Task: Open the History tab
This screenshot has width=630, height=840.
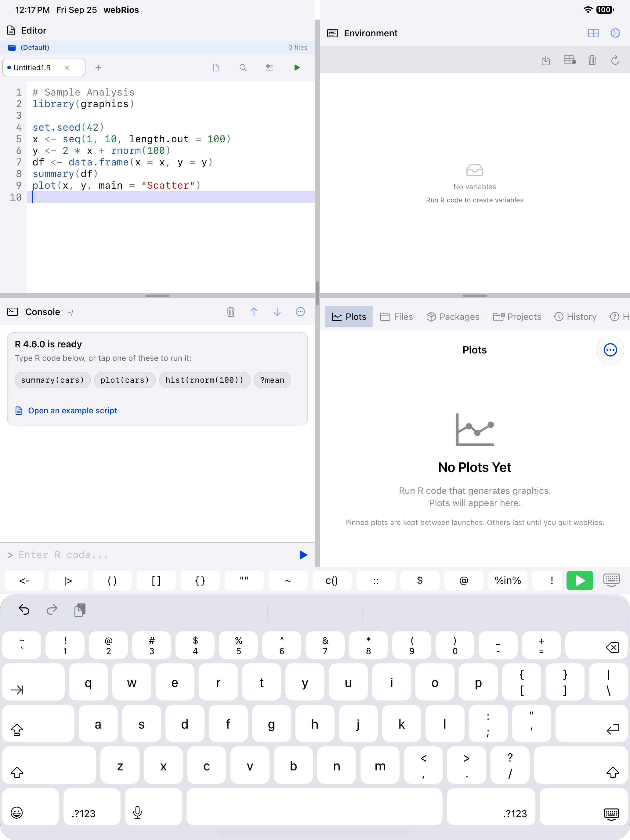Action: (x=575, y=317)
